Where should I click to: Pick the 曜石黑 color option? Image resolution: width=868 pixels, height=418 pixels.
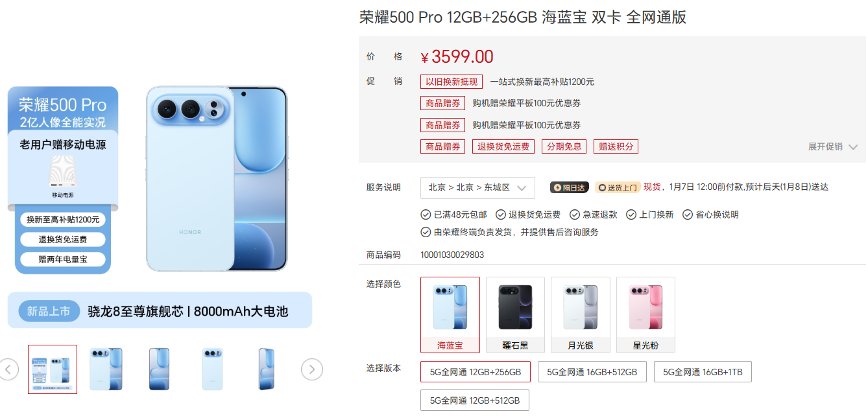pyautogui.click(x=516, y=315)
